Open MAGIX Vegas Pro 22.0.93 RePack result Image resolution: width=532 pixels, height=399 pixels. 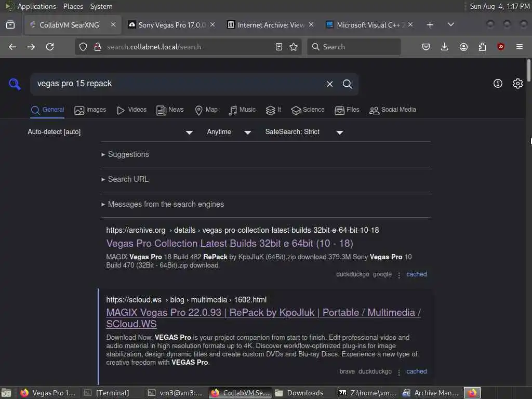pyautogui.click(x=263, y=318)
